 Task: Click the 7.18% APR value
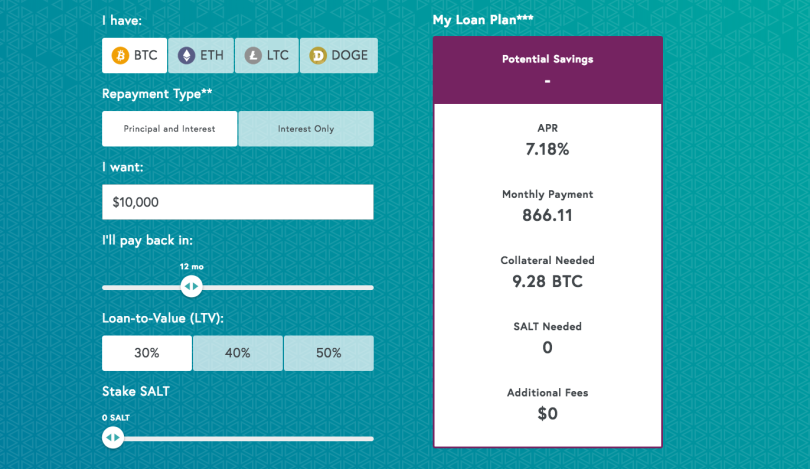(x=548, y=149)
